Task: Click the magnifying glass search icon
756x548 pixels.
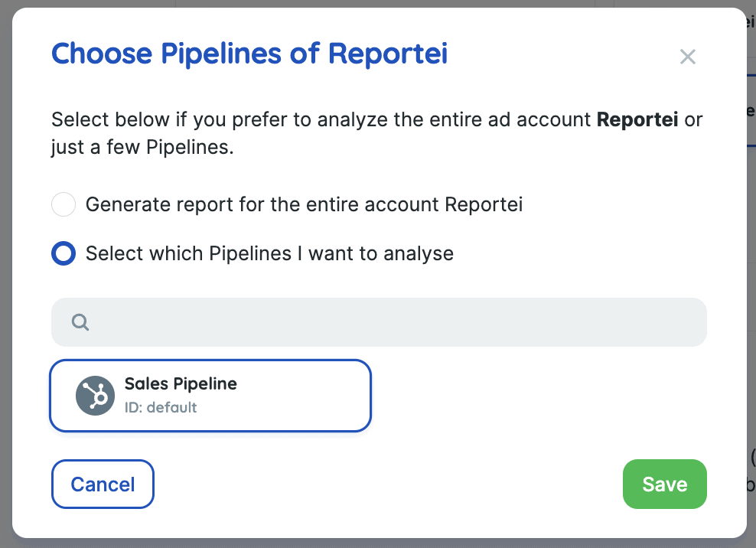Action: [x=80, y=322]
